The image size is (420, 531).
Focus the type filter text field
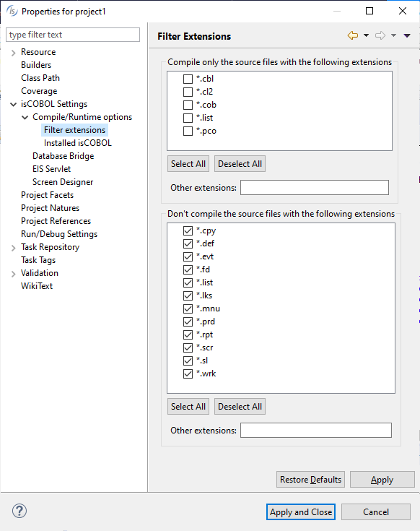point(73,35)
